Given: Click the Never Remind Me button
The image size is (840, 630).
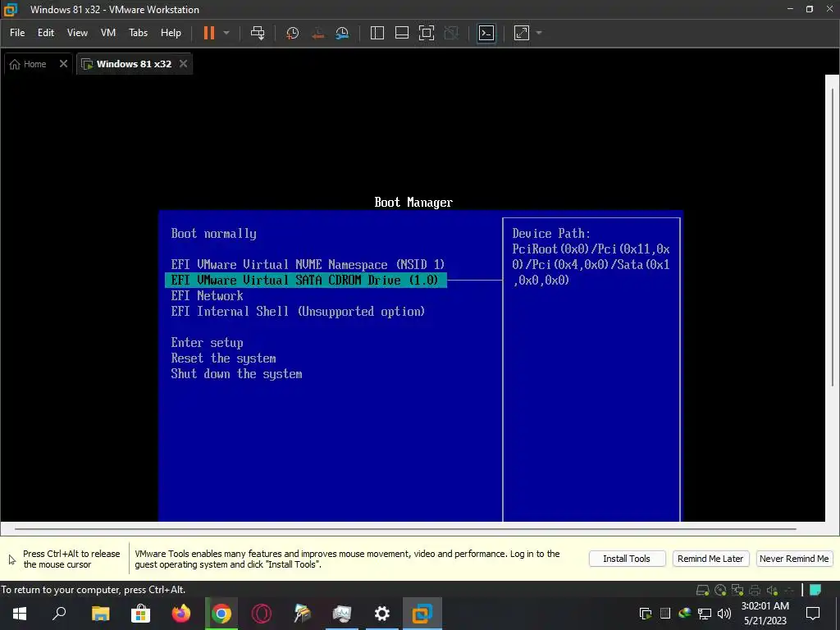Looking at the screenshot, I should tap(794, 559).
